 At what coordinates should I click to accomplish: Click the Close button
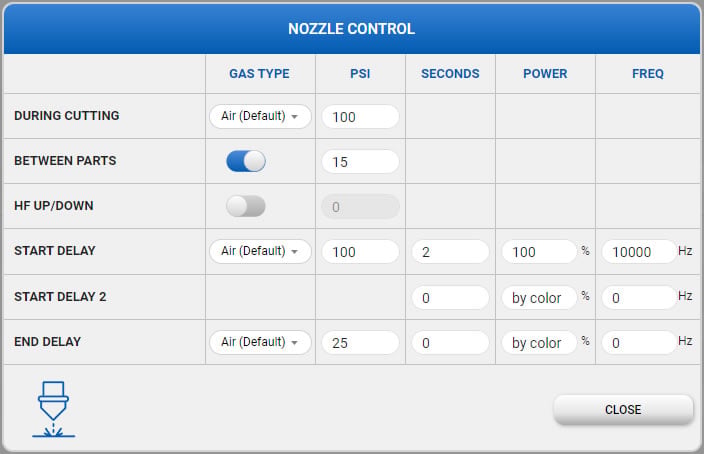[623, 410]
